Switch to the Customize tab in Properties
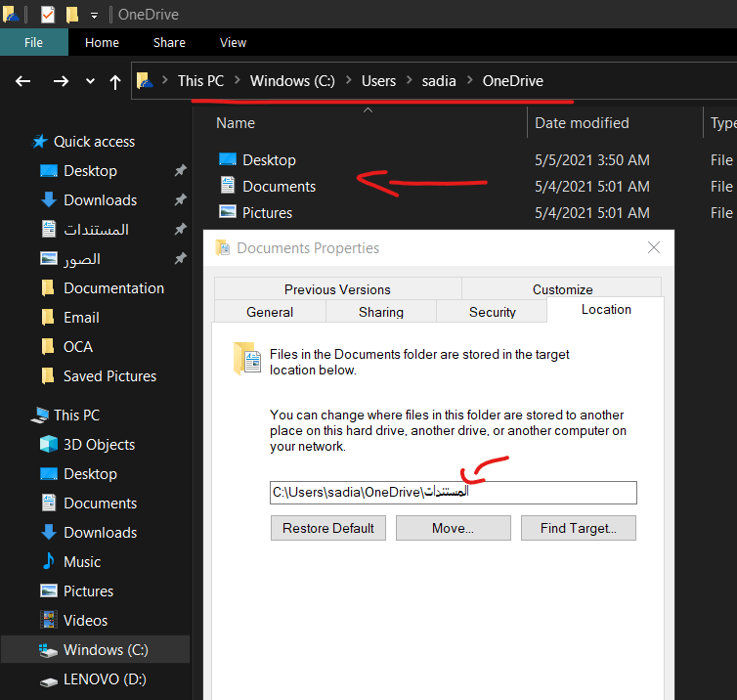The height and width of the screenshot is (700, 737). [562, 289]
